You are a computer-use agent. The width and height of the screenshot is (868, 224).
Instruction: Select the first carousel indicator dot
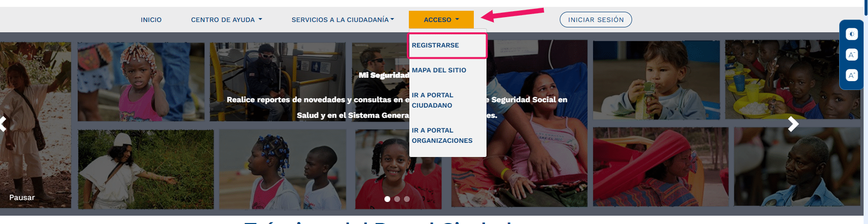[x=387, y=199]
